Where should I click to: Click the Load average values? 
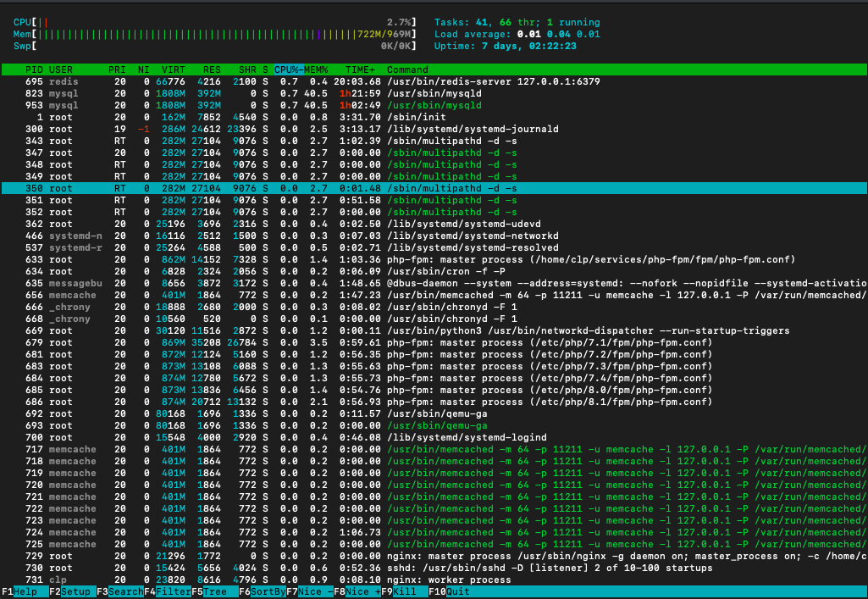(x=559, y=35)
